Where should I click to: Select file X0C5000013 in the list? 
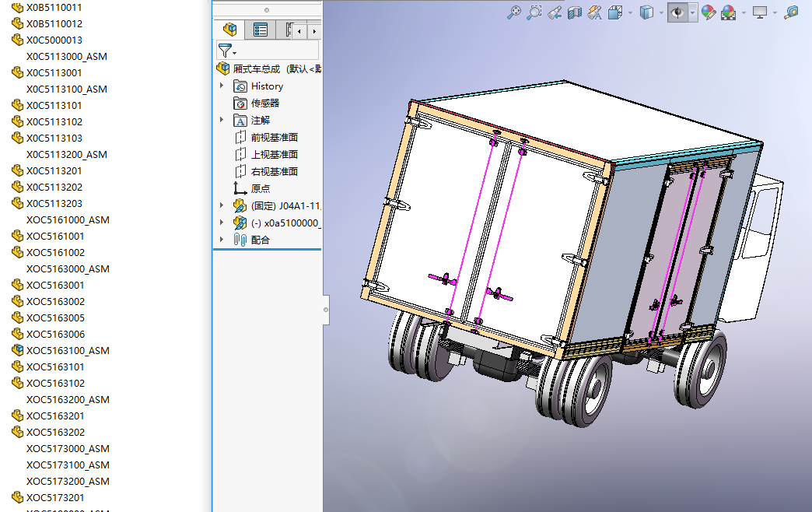(54, 40)
